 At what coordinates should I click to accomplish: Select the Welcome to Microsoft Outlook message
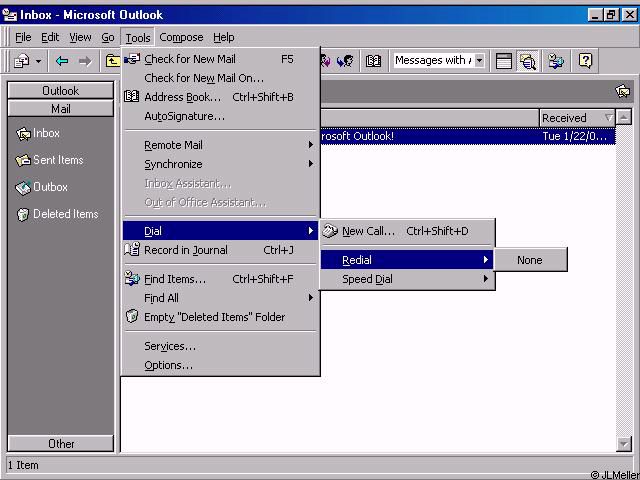(468, 136)
